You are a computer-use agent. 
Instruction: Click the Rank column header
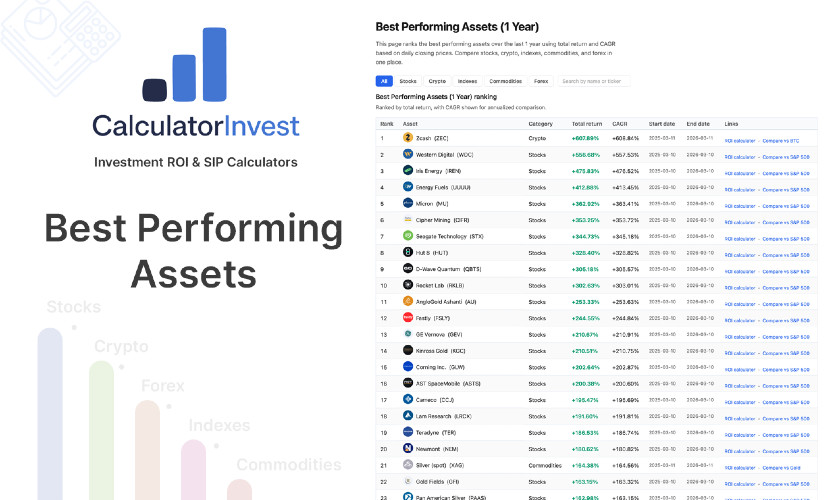387,124
